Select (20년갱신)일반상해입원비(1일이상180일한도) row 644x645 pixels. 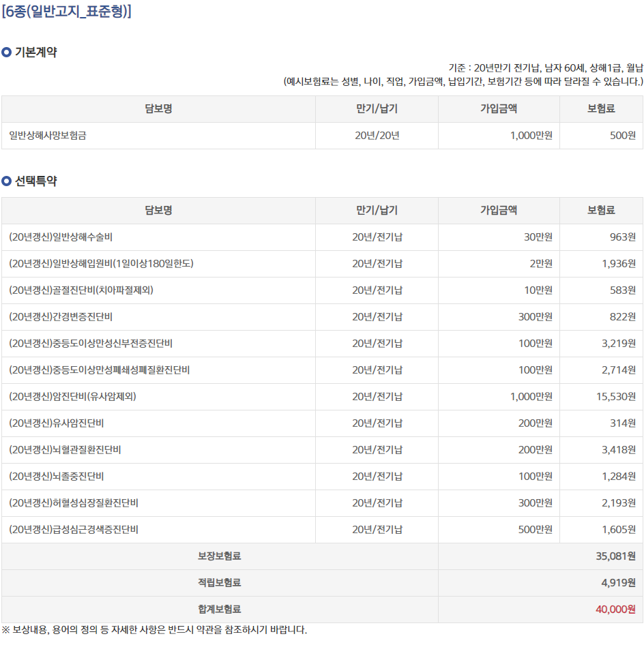point(101,263)
